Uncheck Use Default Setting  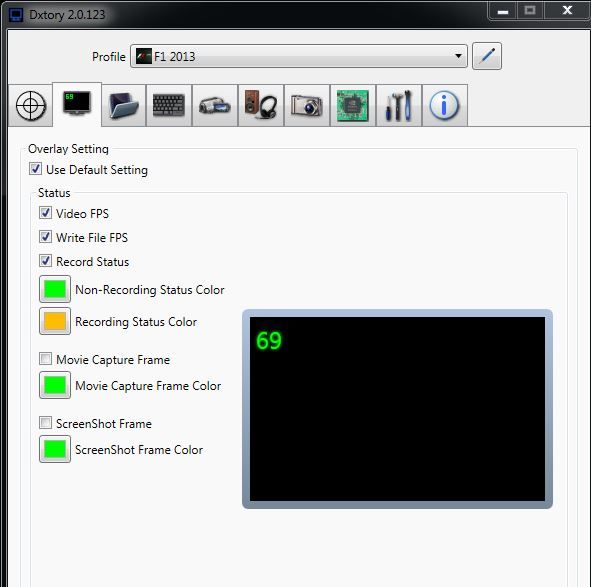tap(35, 169)
